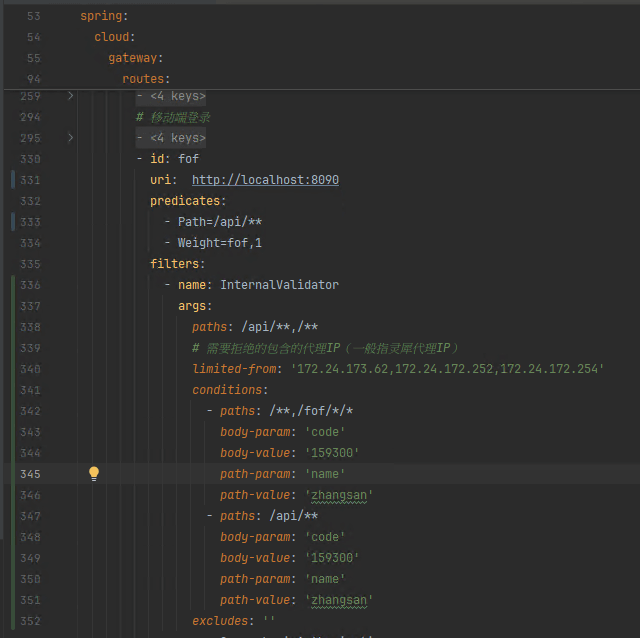Click path-param 'name' on line 345
The image size is (640, 638).
pos(325,474)
